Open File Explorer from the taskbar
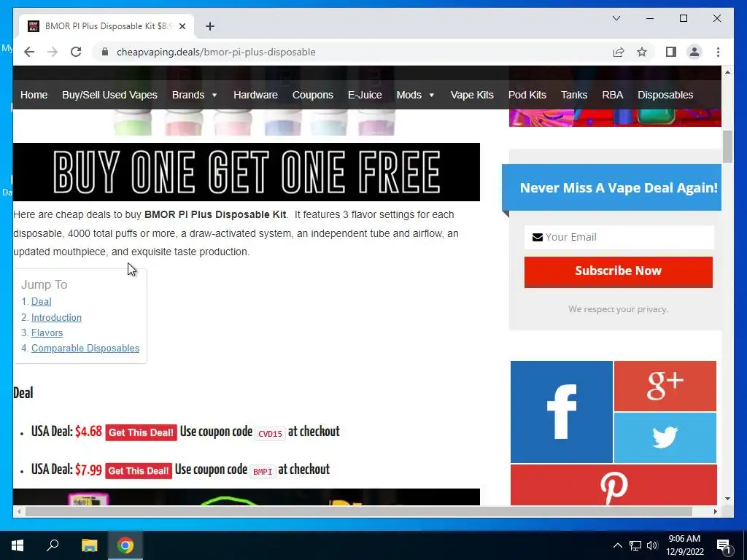 [x=89, y=545]
